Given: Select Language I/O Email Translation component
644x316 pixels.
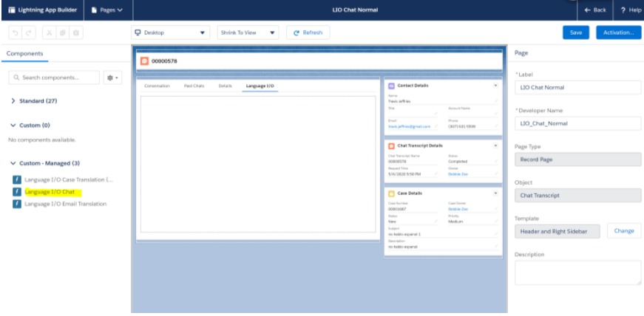Looking at the screenshot, I should click(x=65, y=204).
